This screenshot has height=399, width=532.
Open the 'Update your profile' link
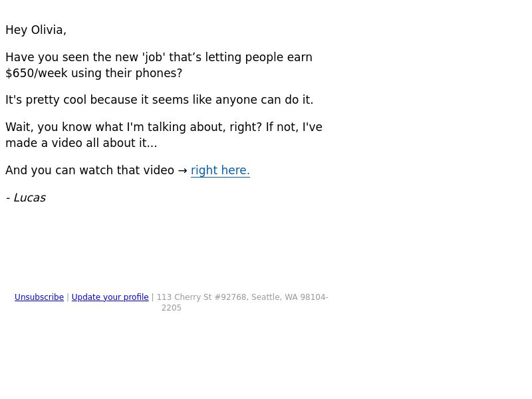point(110,297)
